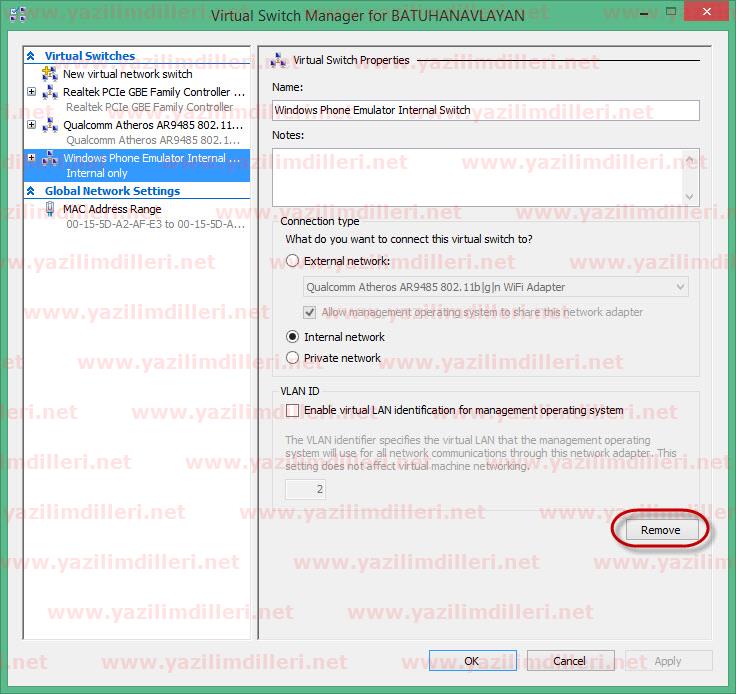Select New virtual network switch entry

coord(128,74)
